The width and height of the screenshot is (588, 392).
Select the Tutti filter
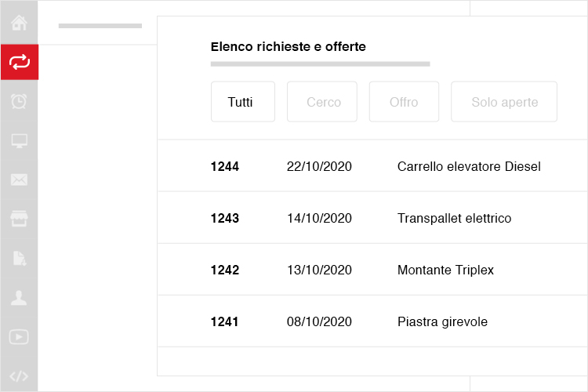pyautogui.click(x=243, y=102)
